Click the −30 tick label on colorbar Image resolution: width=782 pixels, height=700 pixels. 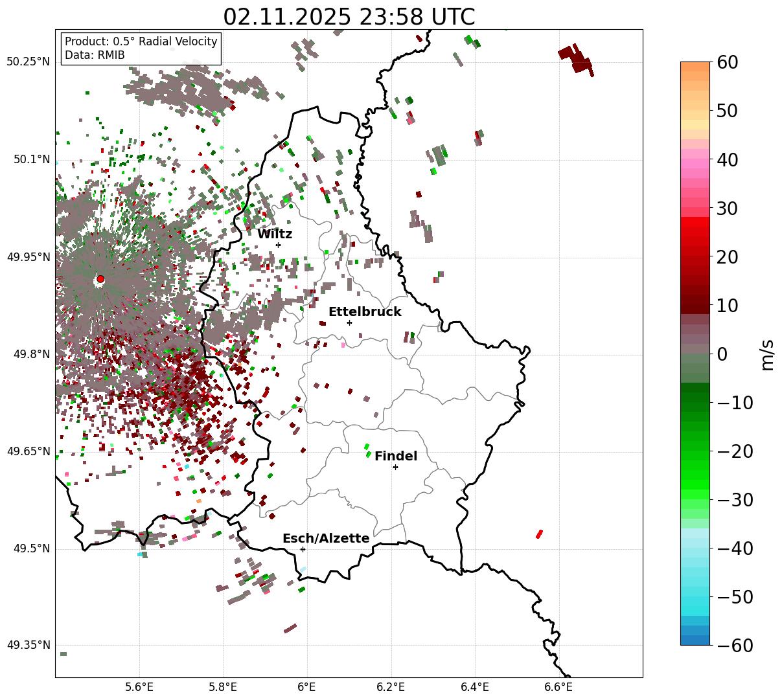735,499
